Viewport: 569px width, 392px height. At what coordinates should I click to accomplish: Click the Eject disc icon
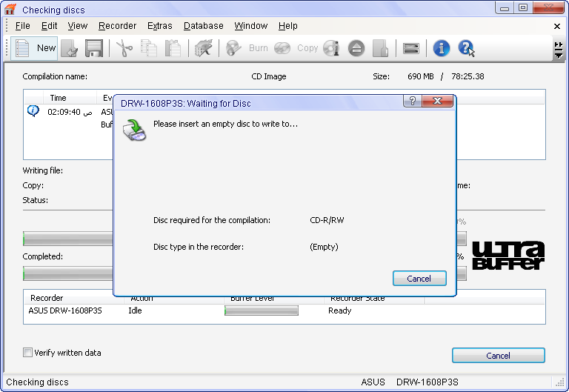(x=356, y=48)
